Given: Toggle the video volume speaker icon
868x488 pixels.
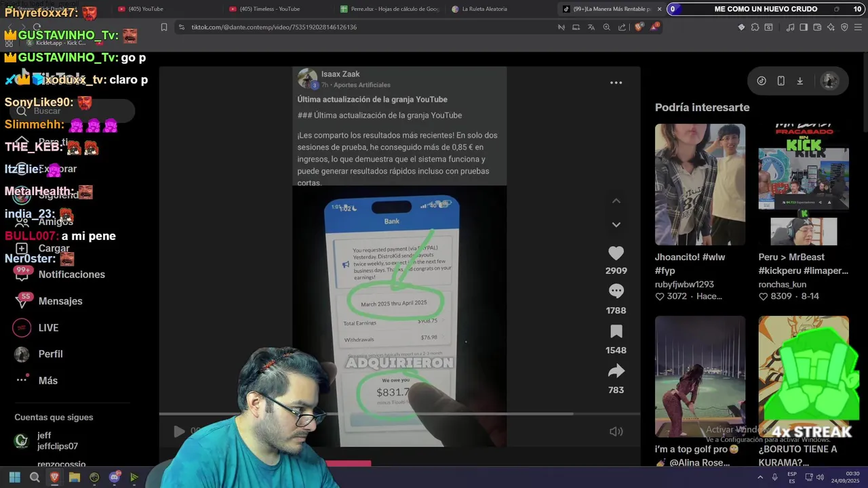Looking at the screenshot, I should click(x=616, y=431).
